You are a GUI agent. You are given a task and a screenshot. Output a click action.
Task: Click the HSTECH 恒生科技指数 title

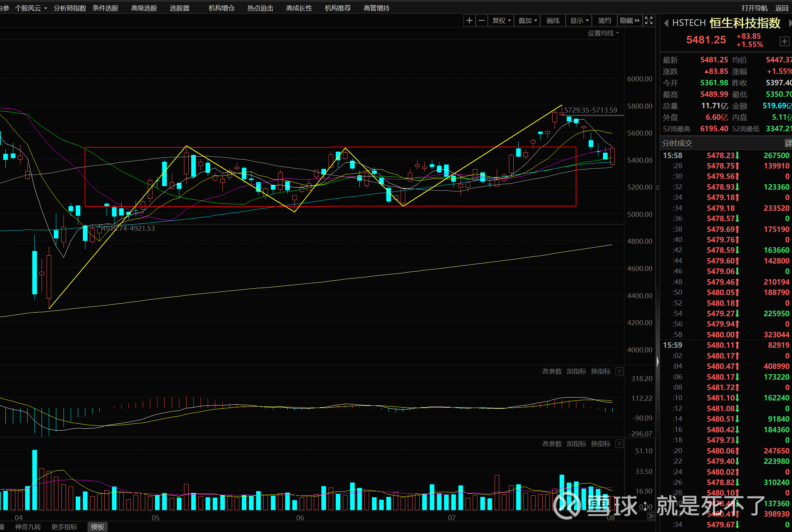tap(726, 23)
